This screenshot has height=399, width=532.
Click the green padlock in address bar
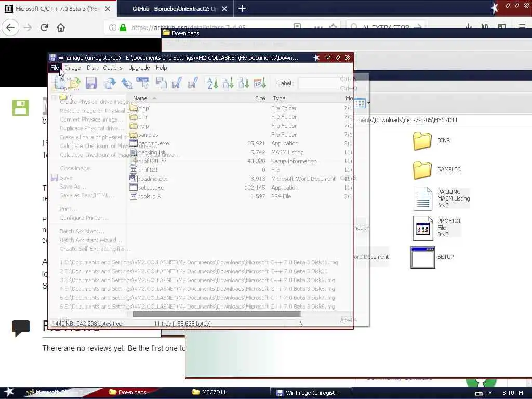(x=123, y=28)
